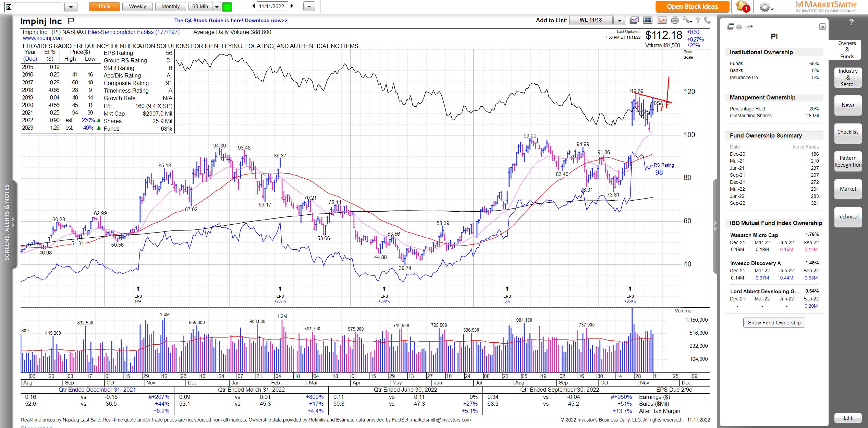Screen dimensions: 868x428
Task: Collapse the right panel via its edge chevron
Action: coord(715,226)
